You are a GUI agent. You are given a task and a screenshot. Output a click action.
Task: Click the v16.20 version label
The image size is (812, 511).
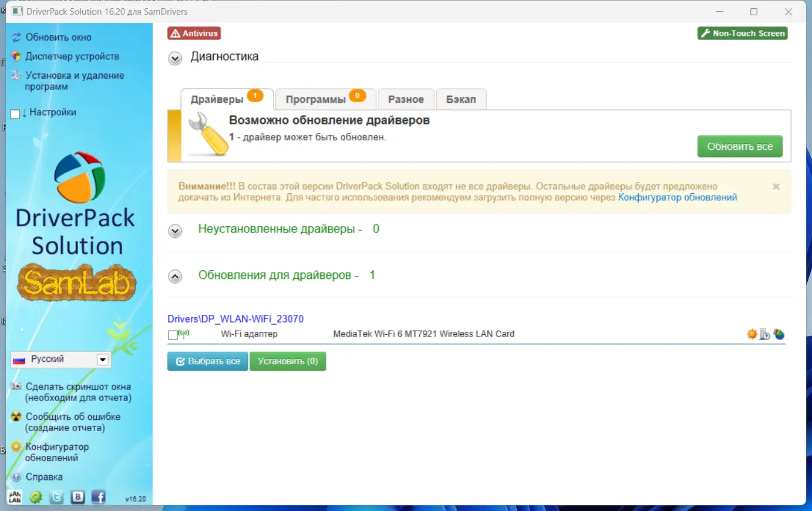coord(136,499)
